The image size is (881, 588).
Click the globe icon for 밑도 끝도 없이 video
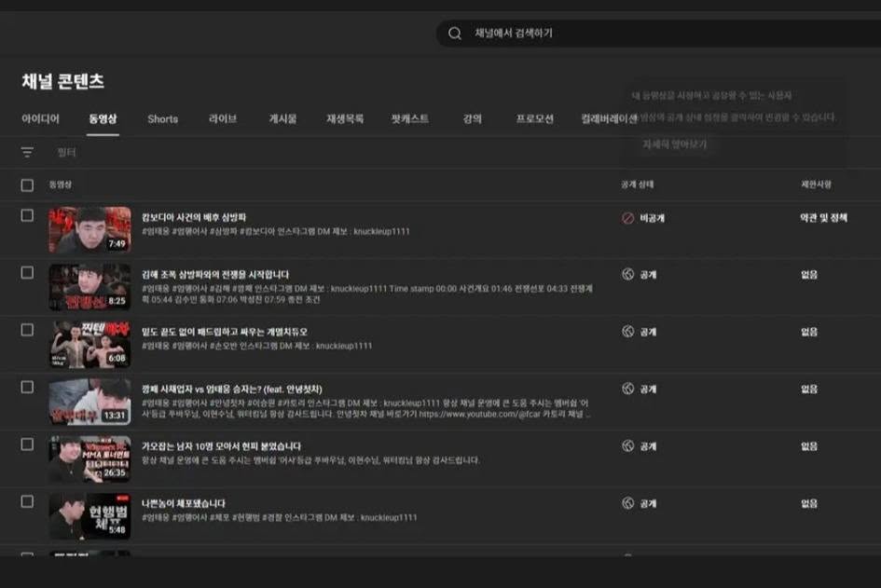[x=627, y=332]
